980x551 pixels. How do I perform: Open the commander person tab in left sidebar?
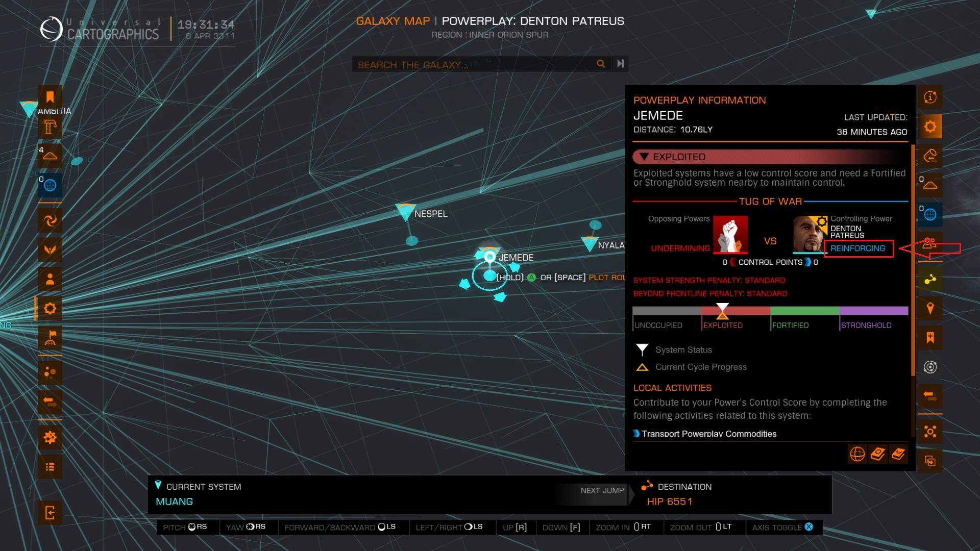(x=50, y=279)
